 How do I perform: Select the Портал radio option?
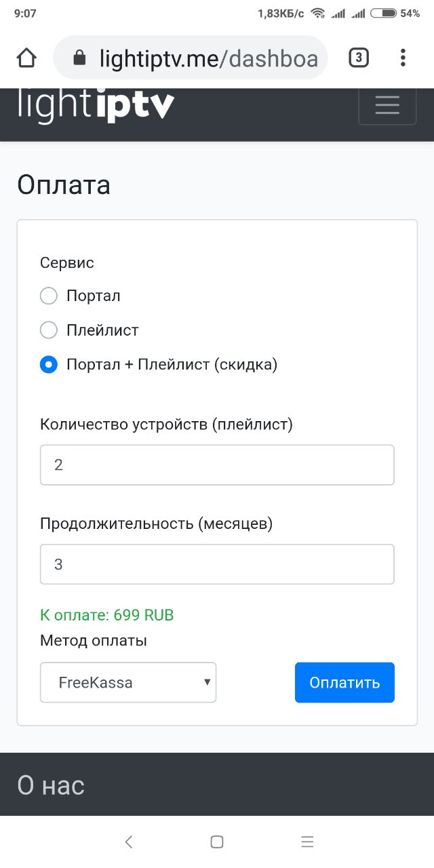point(49,296)
